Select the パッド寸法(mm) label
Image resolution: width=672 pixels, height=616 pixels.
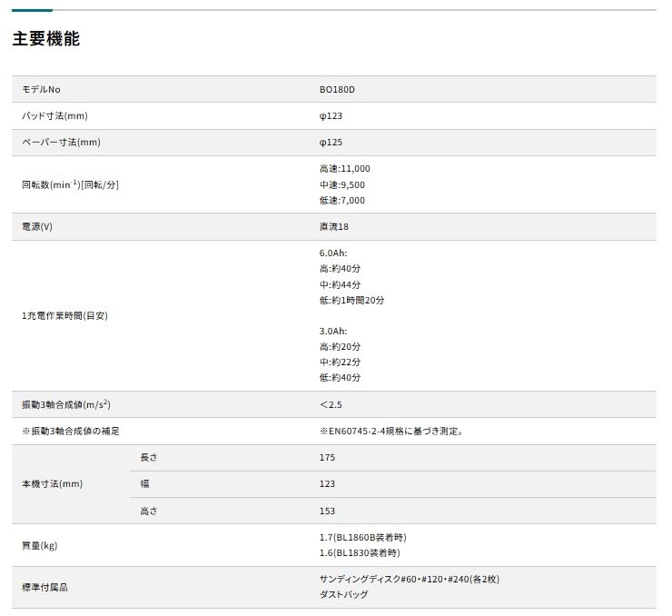click(x=54, y=116)
